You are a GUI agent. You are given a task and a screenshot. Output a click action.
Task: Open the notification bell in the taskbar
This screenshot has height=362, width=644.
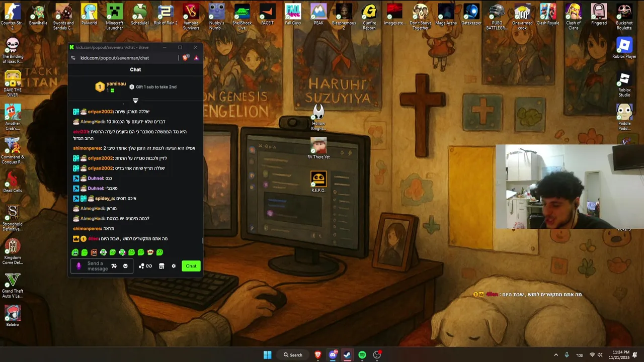tap(635, 355)
